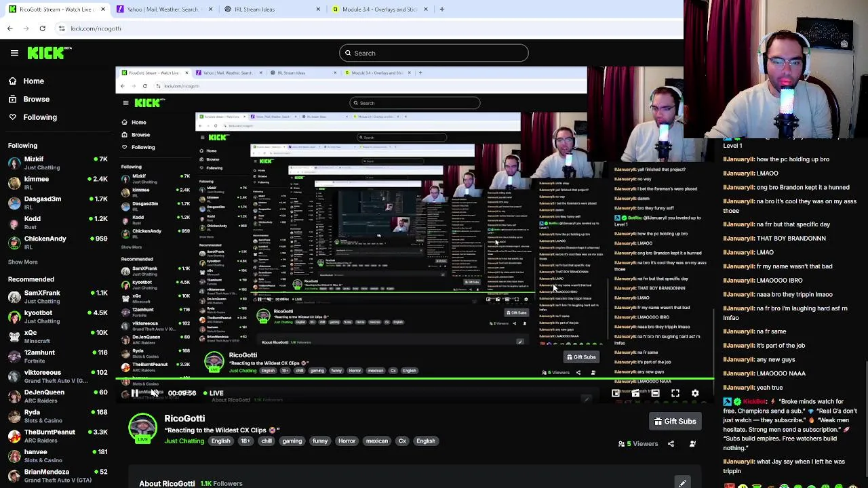Click the Kick search field

[x=434, y=53]
